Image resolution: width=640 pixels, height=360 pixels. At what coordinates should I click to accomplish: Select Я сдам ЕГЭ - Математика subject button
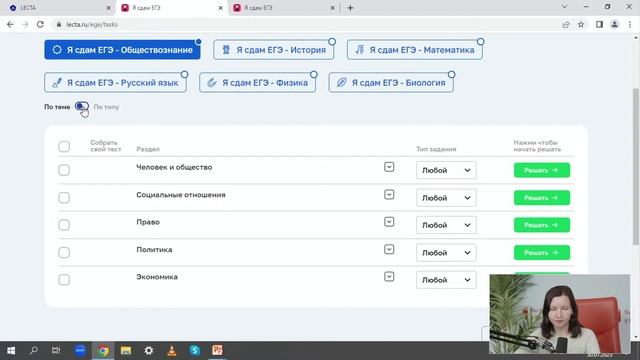coord(415,50)
